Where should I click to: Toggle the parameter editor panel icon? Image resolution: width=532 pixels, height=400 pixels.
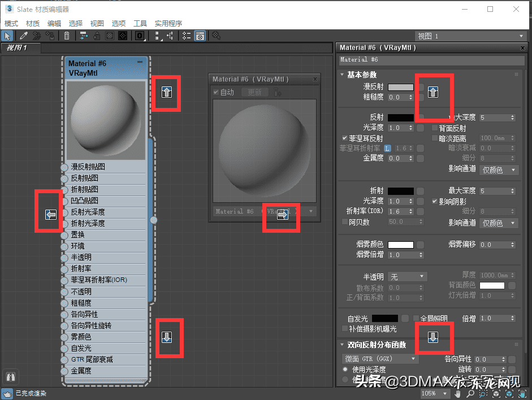click(x=200, y=36)
